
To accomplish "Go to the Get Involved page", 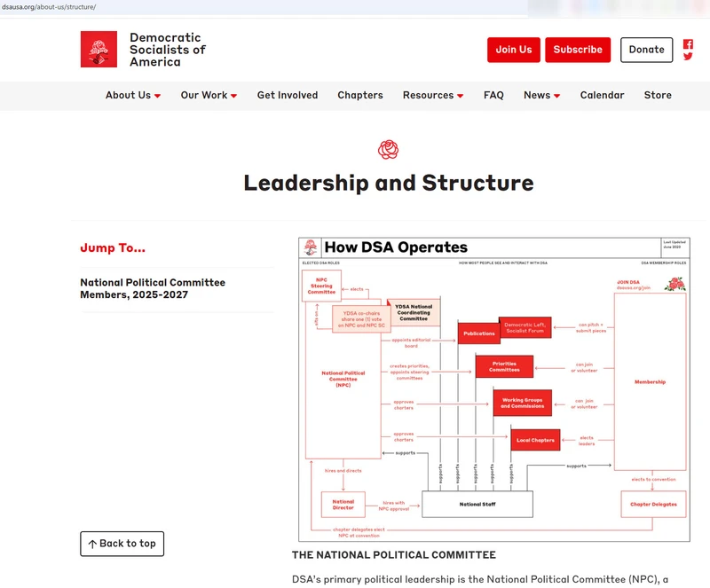I will pyautogui.click(x=288, y=96).
